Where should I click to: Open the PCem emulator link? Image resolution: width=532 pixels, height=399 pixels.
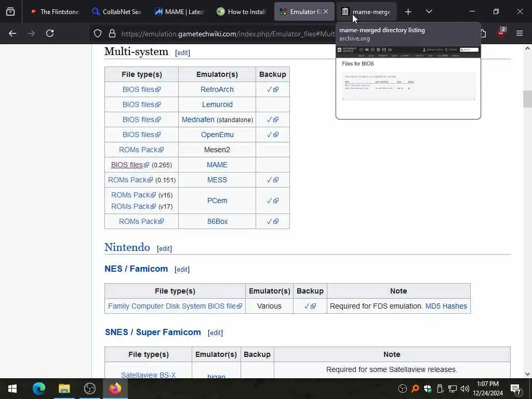[x=217, y=201]
